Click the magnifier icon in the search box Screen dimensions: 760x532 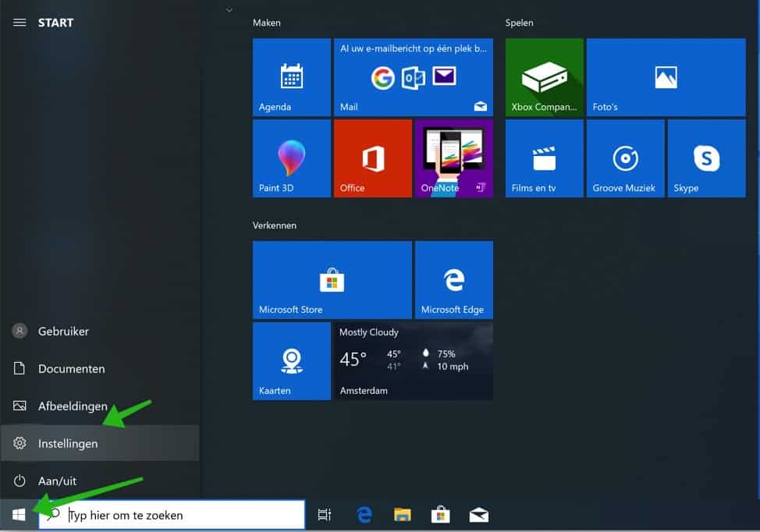[x=54, y=514]
